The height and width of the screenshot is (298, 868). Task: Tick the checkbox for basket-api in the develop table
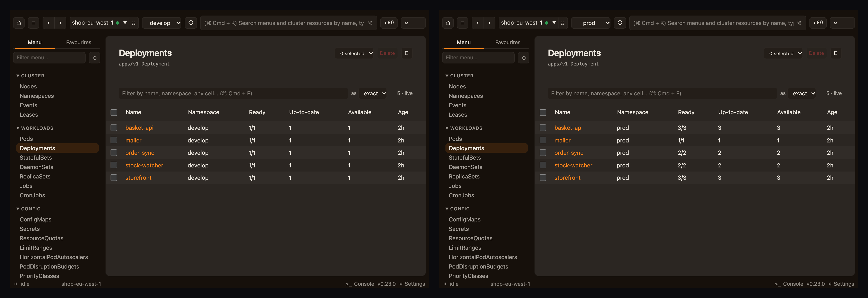coord(114,128)
